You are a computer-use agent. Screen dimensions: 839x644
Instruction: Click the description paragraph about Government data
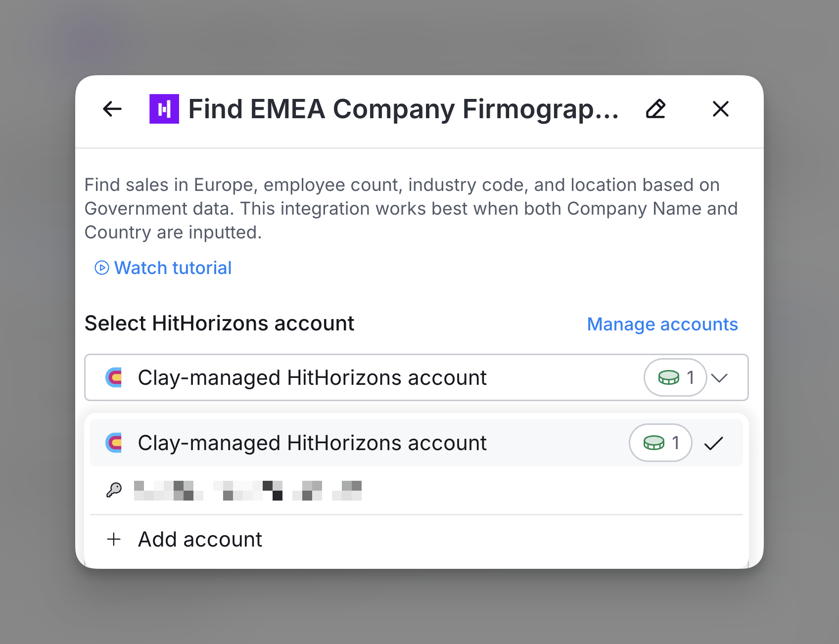coord(411,209)
